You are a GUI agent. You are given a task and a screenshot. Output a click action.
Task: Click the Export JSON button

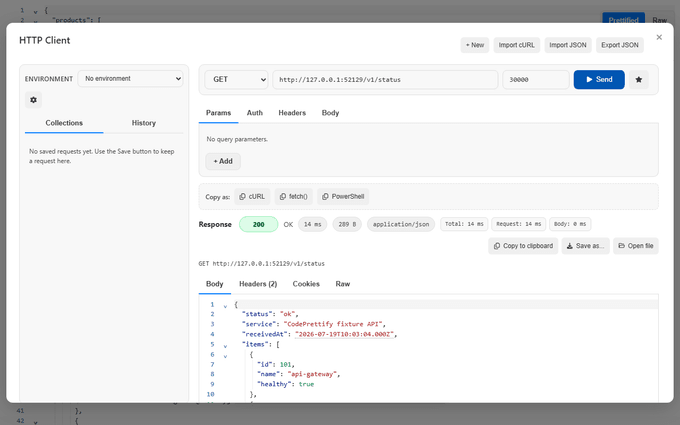tap(620, 45)
